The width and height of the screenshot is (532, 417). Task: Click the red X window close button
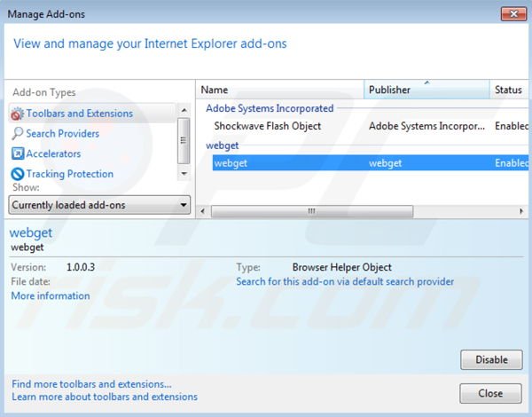(x=513, y=13)
